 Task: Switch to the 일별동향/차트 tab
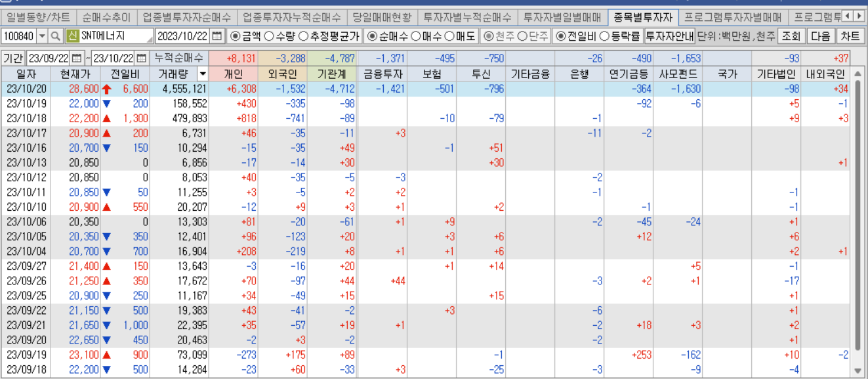point(37,17)
